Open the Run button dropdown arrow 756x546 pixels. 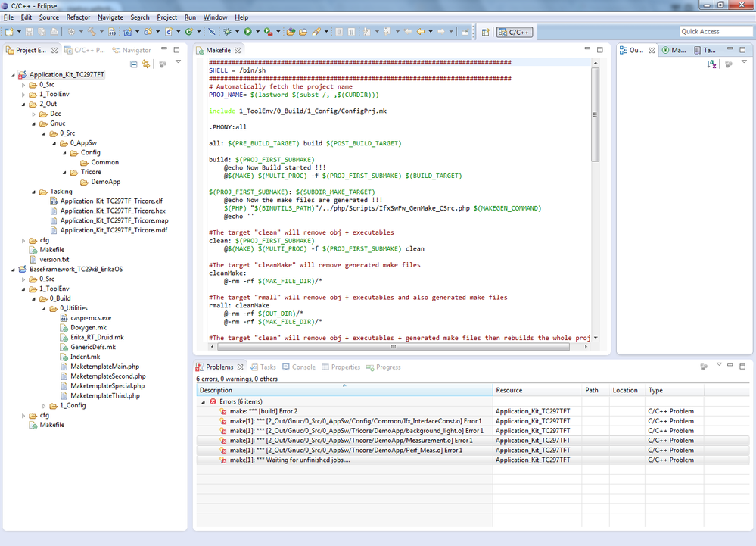(x=257, y=32)
